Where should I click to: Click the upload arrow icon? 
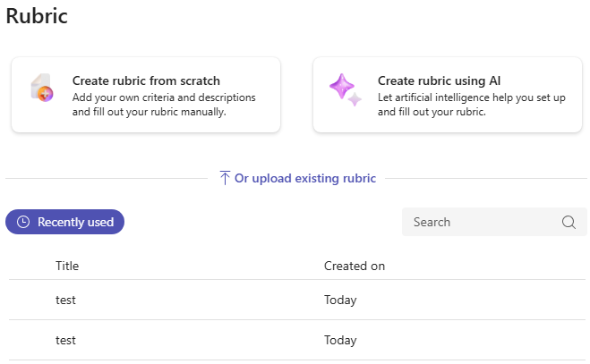[x=225, y=178]
